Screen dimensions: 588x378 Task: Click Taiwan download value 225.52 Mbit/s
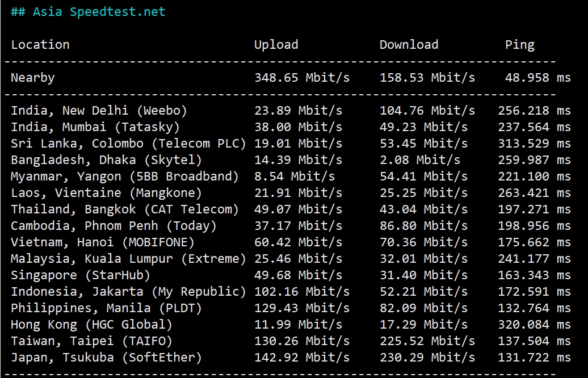427,341
